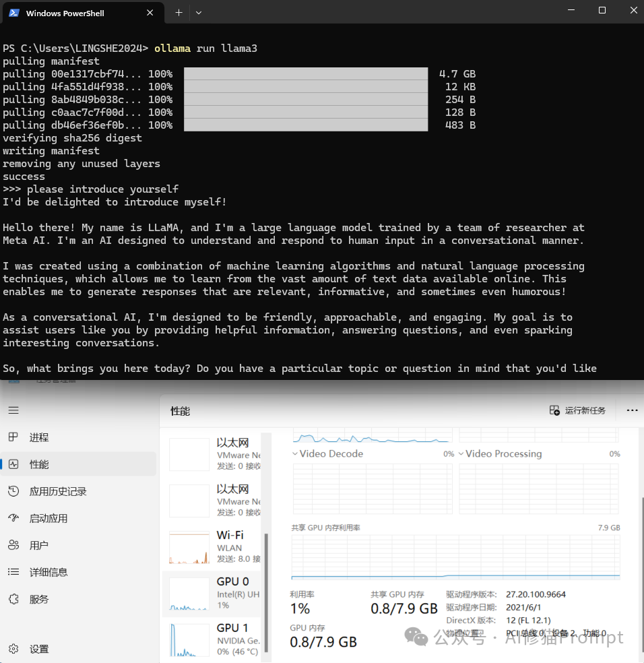This screenshot has width=644, height=663.
Task: Show the 详细信息 page
Action: pyautogui.click(x=78, y=573)
